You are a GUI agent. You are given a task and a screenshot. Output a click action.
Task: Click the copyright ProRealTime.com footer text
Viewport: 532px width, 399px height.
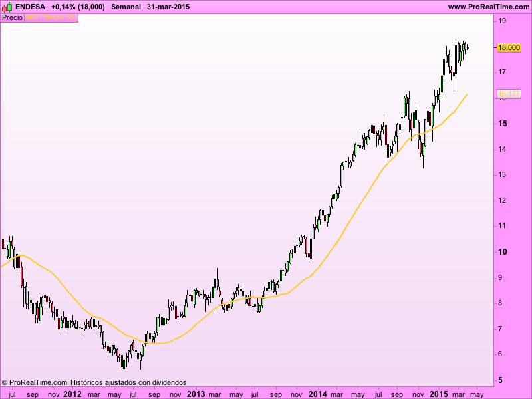35,383
